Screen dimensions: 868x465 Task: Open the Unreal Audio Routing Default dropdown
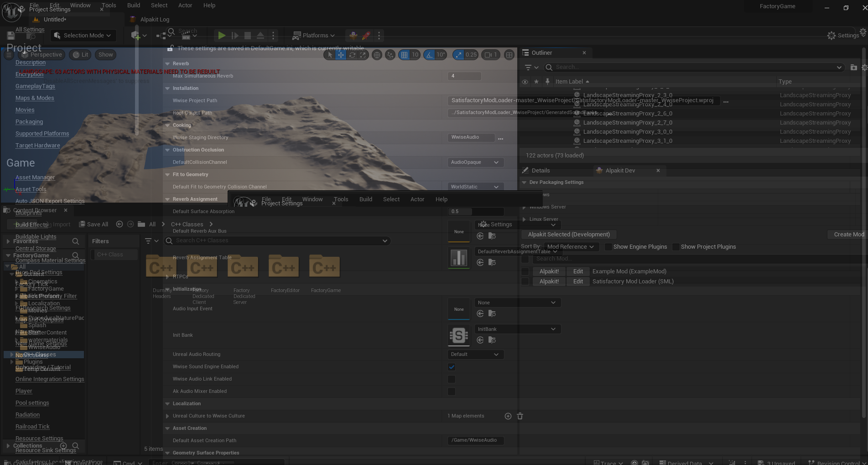(x=475, y=355)
